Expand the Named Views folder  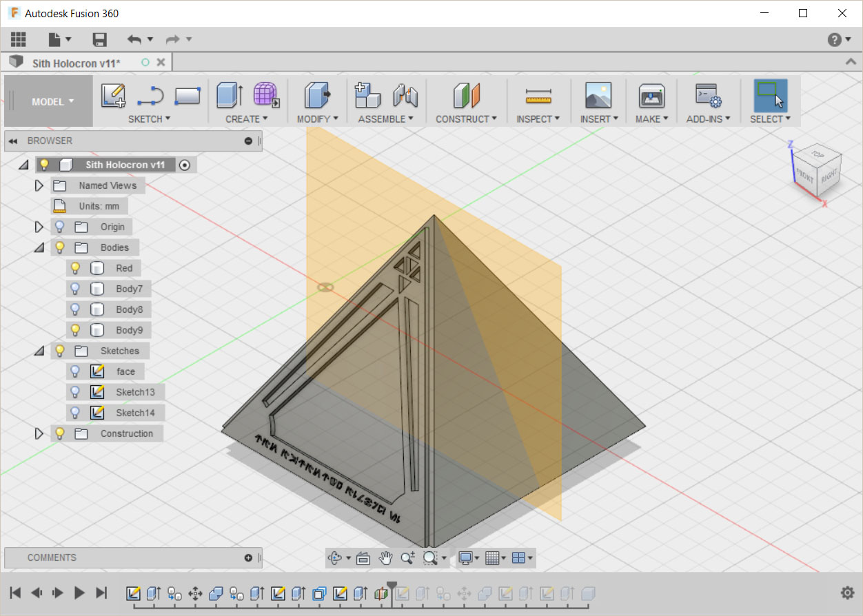[x=39, y=185]
